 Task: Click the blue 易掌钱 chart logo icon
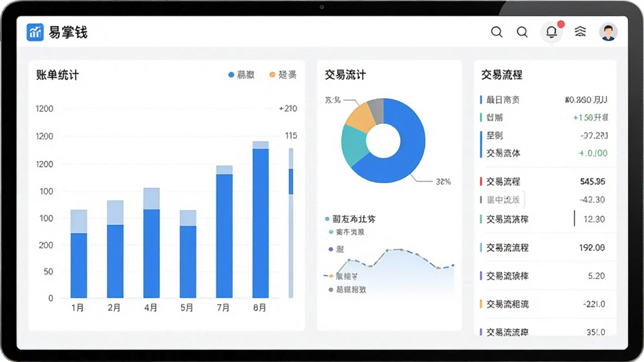(35, 32)
